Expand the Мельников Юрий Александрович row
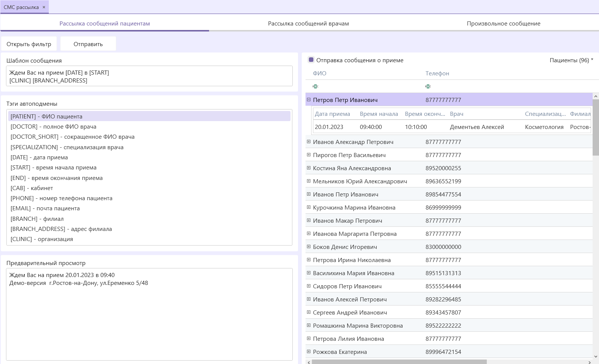Screen dimensions: 599x364 tap(309, 181)
